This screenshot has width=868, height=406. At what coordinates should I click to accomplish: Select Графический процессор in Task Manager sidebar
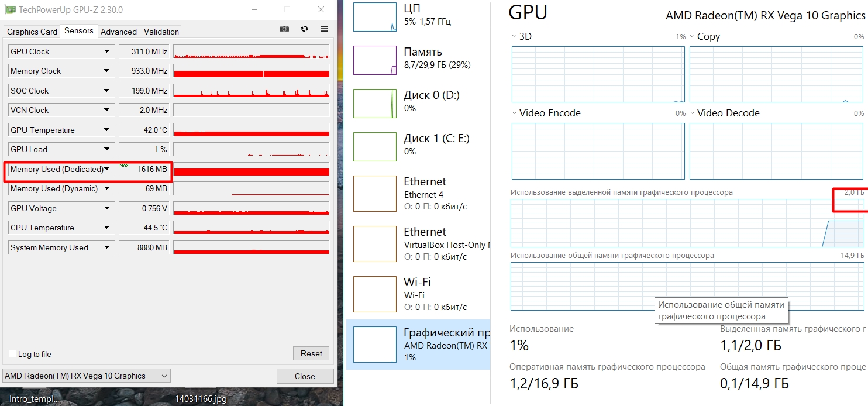(418, 345)
